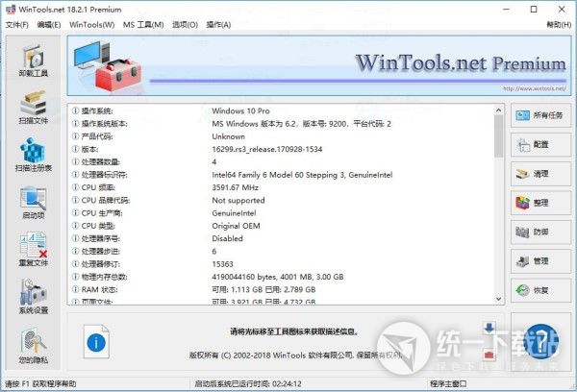The height and width of the screenshot is (392, 577).
Task: Open the 您的隐私 privacy tool icon
Action: [x=34, y=346]
